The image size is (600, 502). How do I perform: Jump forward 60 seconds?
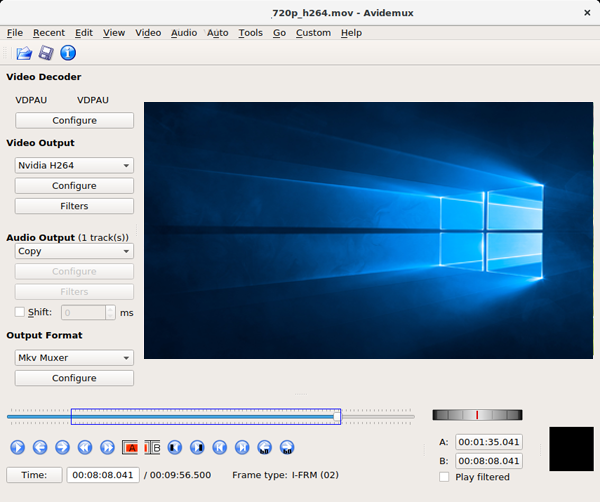click(x=287, y=447)
